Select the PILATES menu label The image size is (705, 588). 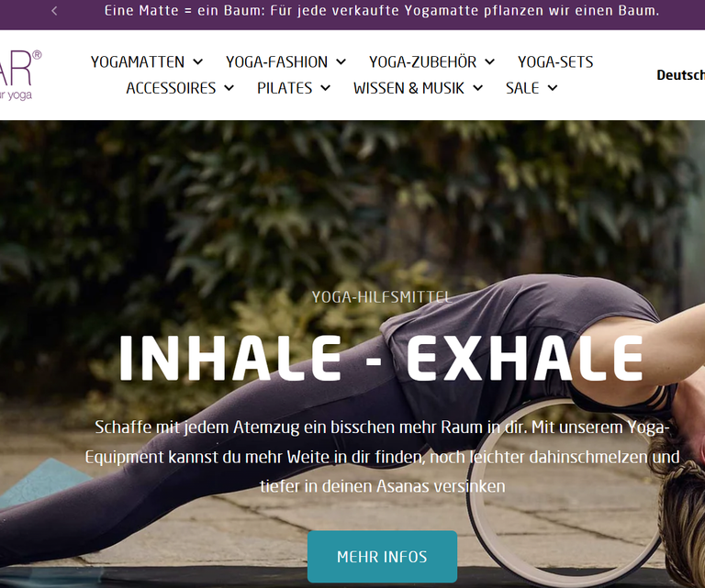click(285, 88)
